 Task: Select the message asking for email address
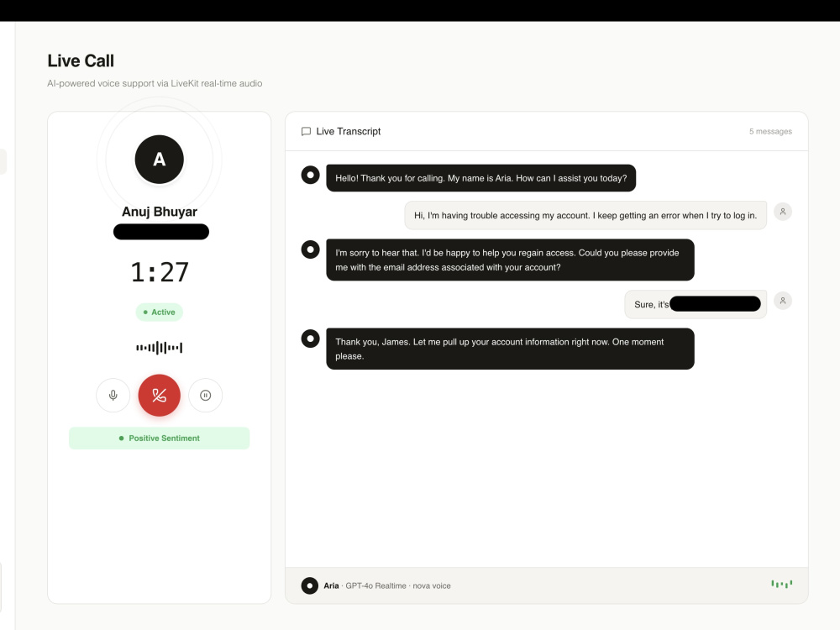510,260
